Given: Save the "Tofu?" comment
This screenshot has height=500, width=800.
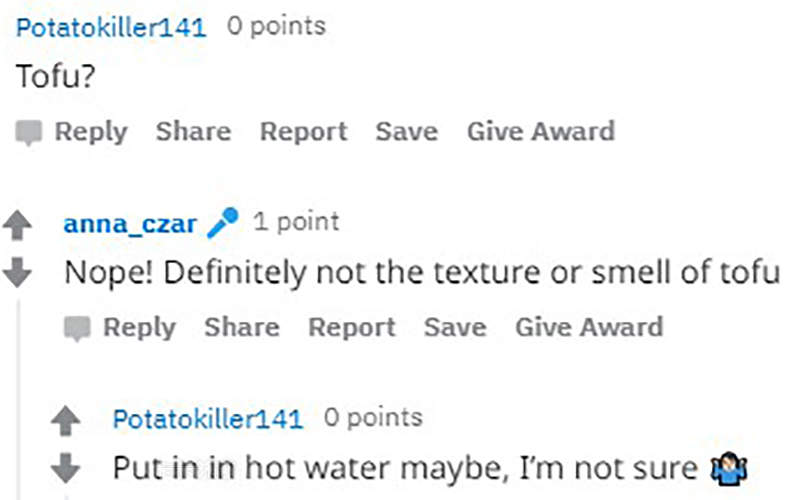Looking at the screenshot, I should (406, 131).
